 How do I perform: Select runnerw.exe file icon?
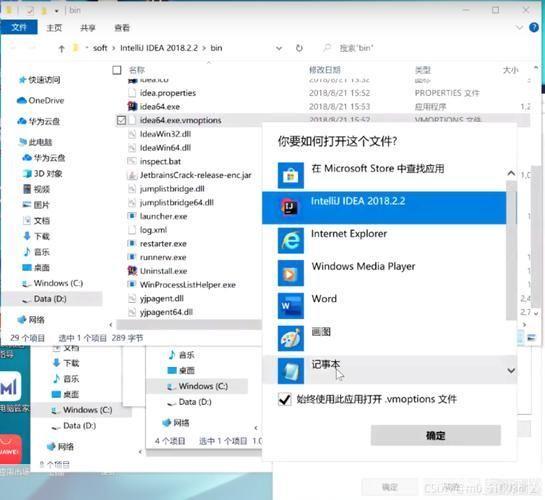132,257
